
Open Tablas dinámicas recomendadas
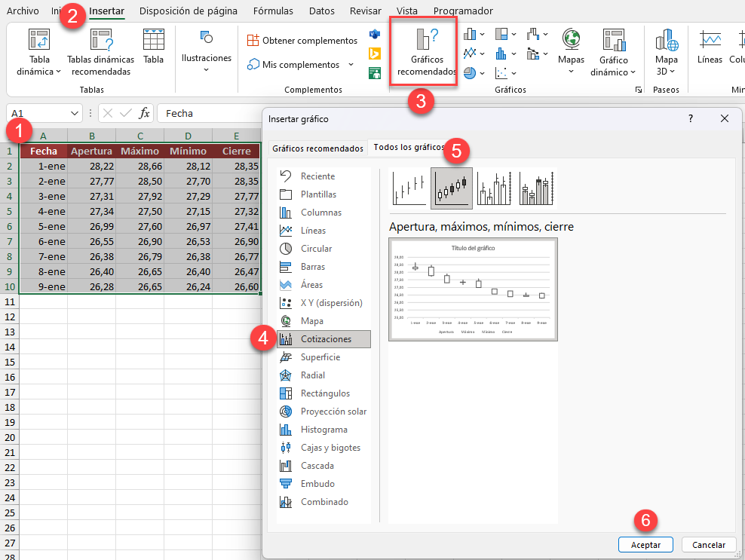tap(101, 52)
